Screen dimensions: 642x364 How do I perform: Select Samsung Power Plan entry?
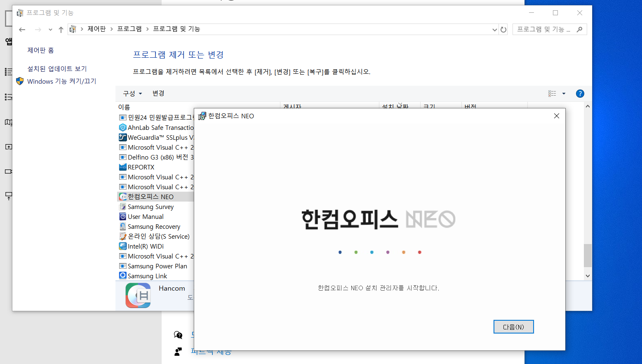click(155, 266)
